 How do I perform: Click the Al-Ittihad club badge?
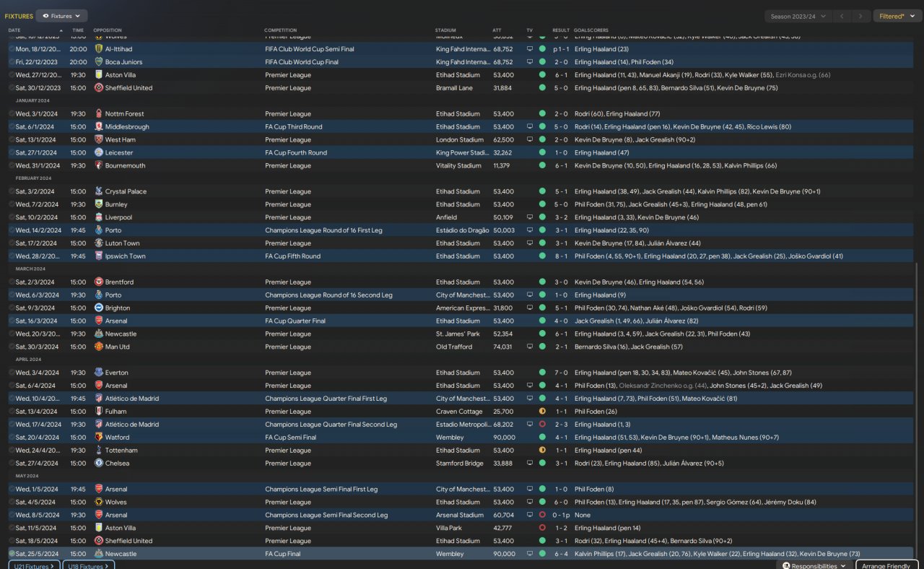point(99,49)
